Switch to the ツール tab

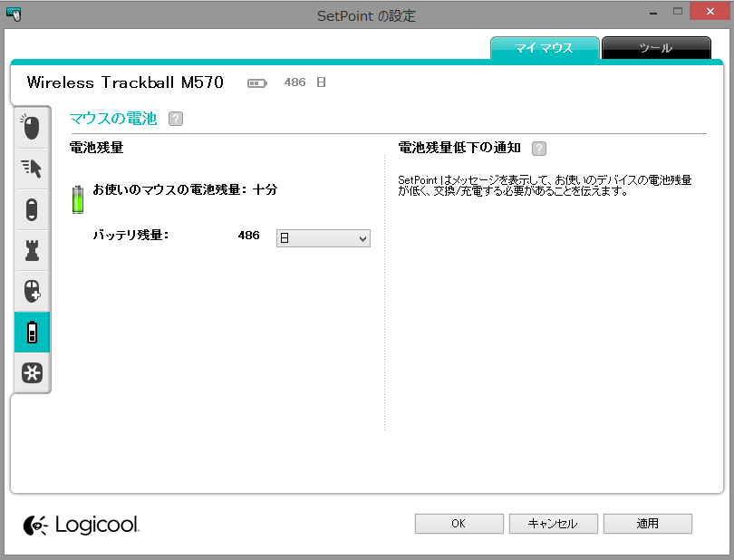pyautogui.click(x=656, y=48)
